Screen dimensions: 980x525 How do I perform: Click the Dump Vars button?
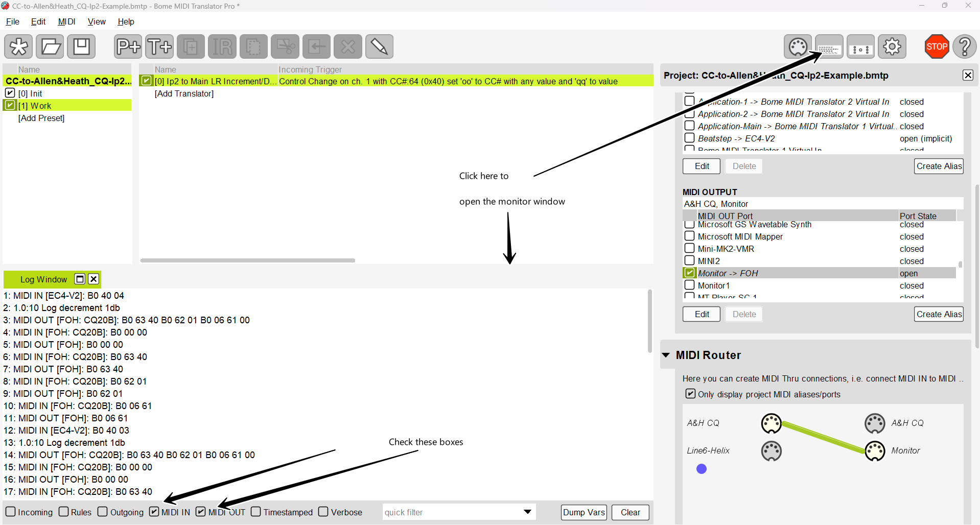(x=584, y=512)
